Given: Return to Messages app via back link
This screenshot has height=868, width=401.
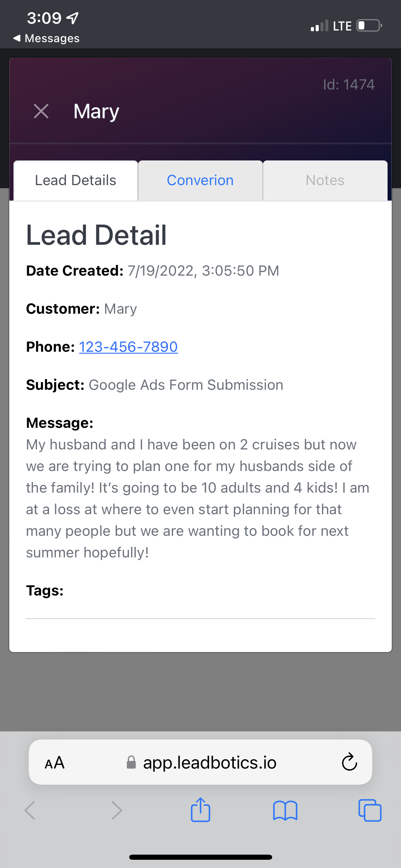Looking at the screenshot, I should pos(47,38).
